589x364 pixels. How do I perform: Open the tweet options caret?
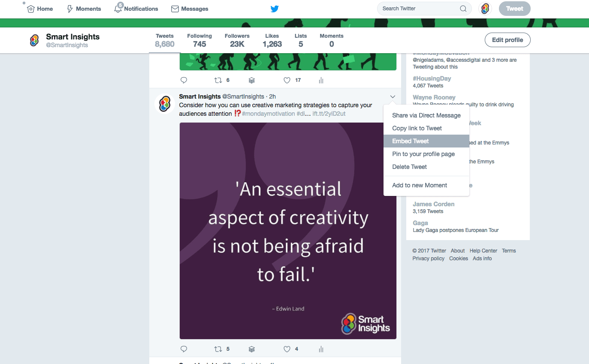[x=393, y=96]
